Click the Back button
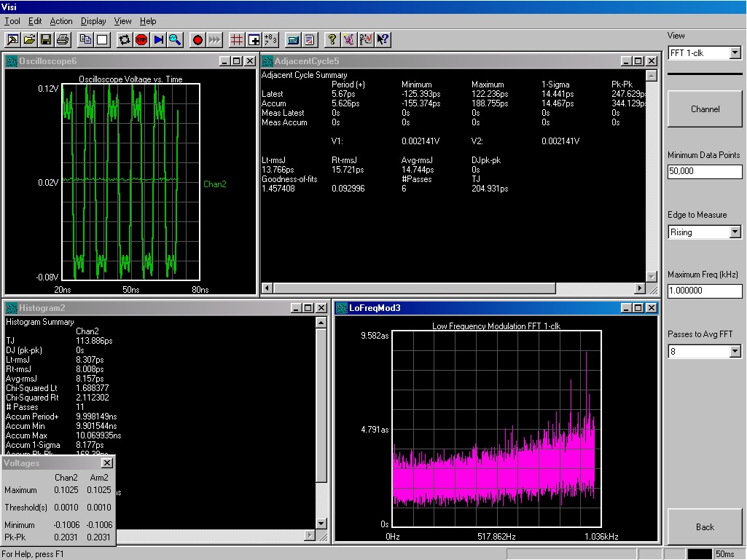The image size is (747, 560). (705, 527)
